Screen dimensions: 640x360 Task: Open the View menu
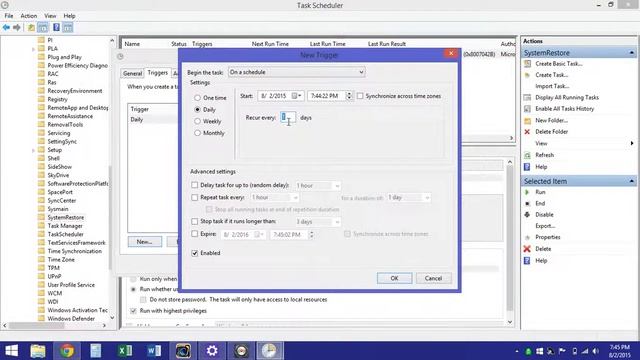tap(50, 16)
